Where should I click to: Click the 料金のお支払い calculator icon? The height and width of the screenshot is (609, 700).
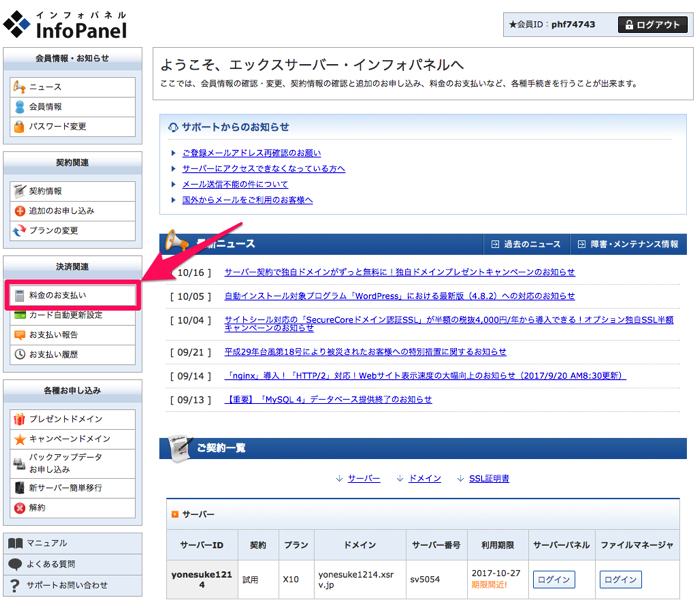click(19, 295)
